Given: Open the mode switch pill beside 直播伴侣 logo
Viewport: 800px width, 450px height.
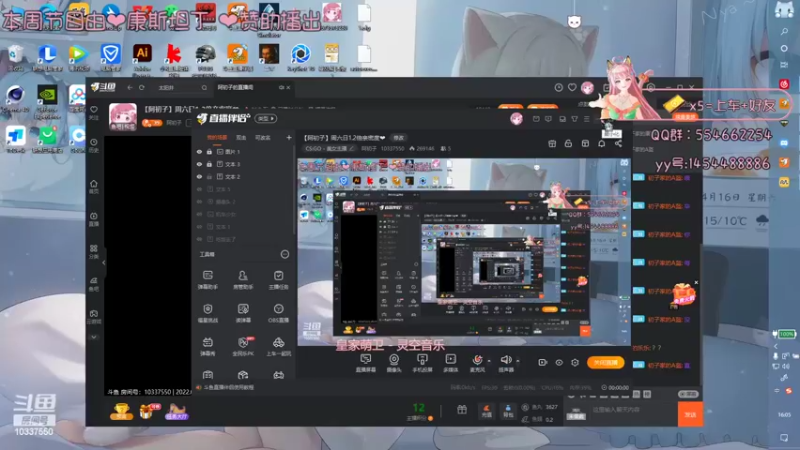Looking at the screenshot, I should 266,118.
